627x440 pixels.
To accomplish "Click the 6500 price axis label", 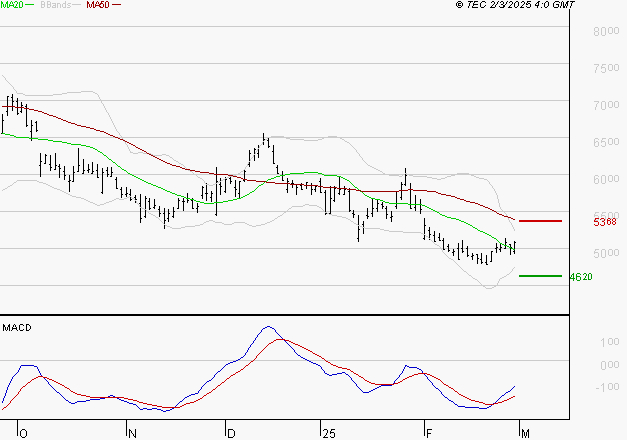I will point(606,142).
